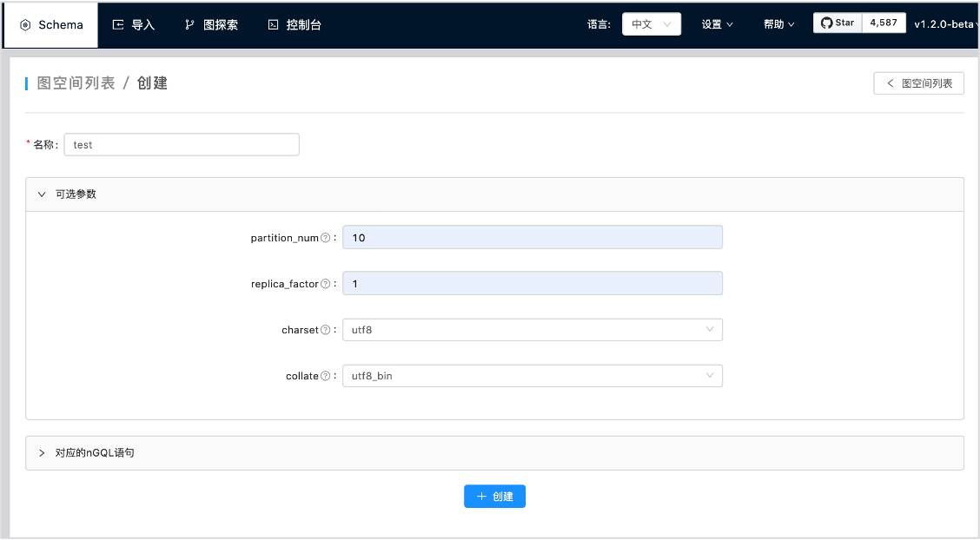This screenshot has height=540, width=980.
Task: Click the GitHub star count 4,587
Action: point(884,23)
